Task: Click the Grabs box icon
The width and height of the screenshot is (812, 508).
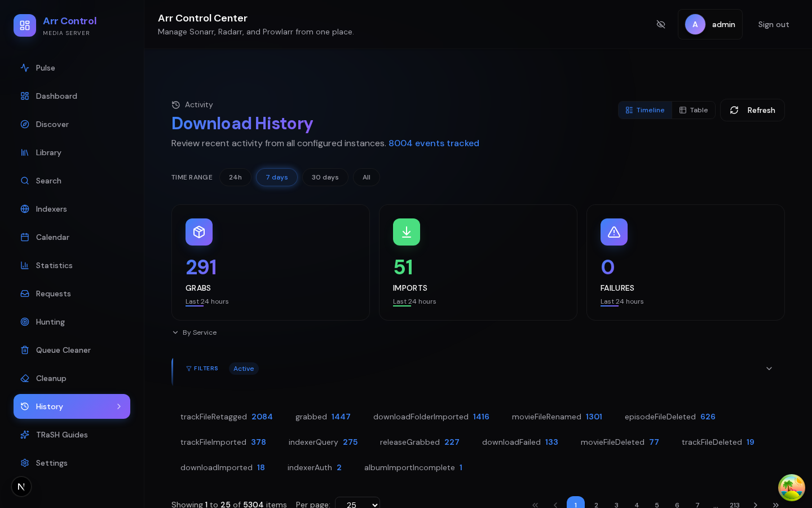Action: tap(199, 232)
